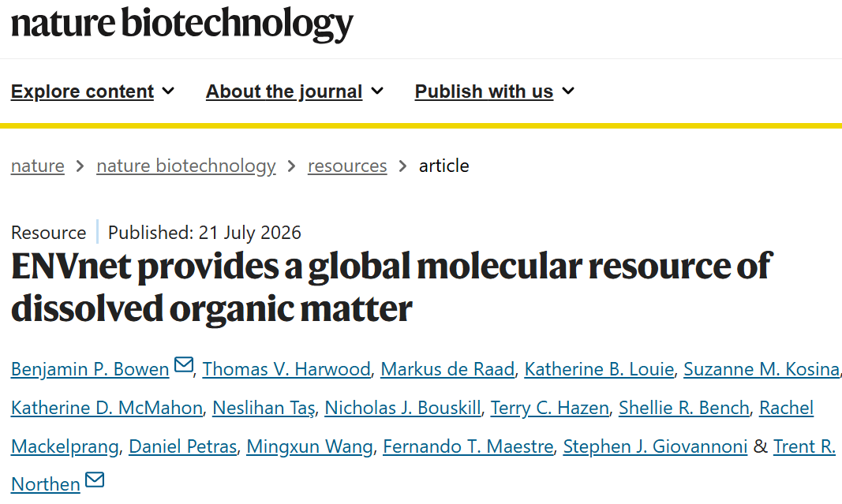View author Katherine B. Louie
This screenshot has width=842, height=504.
(x=599, y=369)
